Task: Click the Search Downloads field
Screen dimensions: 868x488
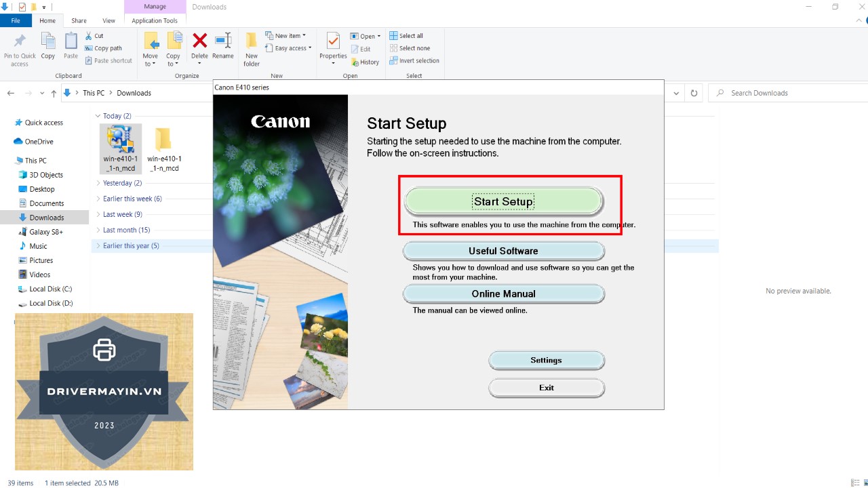Action: click(x=787, y=93)
